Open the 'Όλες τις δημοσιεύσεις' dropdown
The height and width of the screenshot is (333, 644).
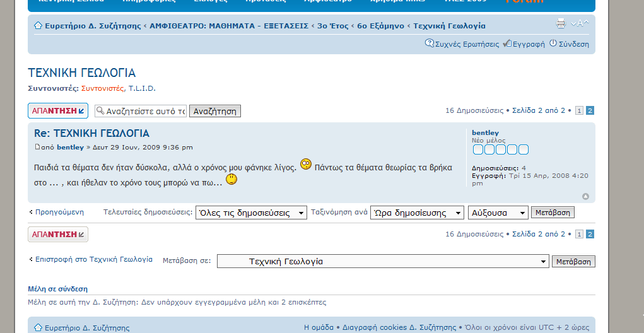coord(251,213)
